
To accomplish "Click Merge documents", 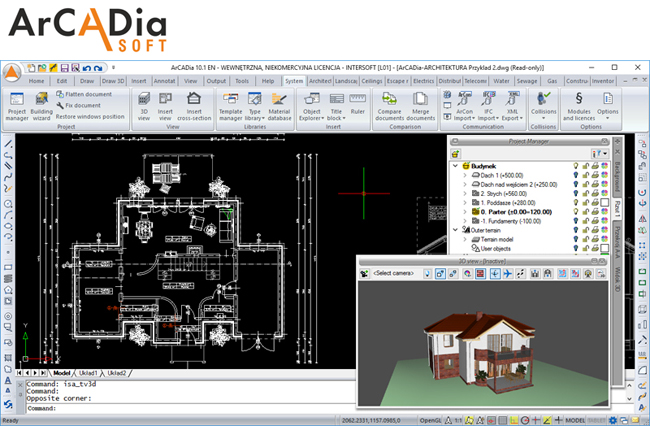I will 420,106.
